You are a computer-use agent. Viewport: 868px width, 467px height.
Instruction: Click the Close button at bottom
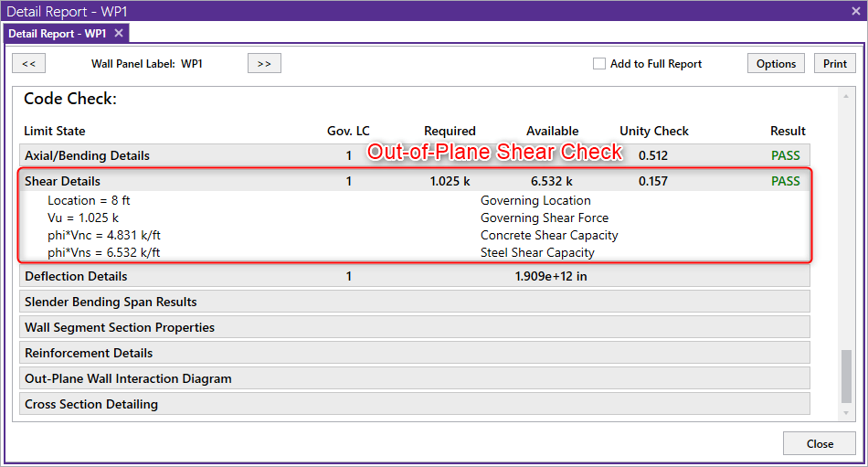click(820, 444)
